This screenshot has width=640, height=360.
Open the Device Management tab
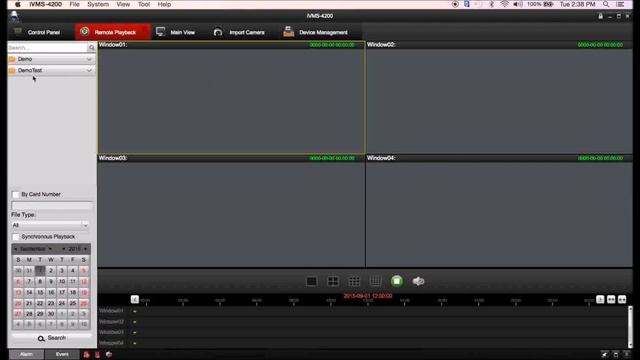pyautogui.click(x=316, y=32)
